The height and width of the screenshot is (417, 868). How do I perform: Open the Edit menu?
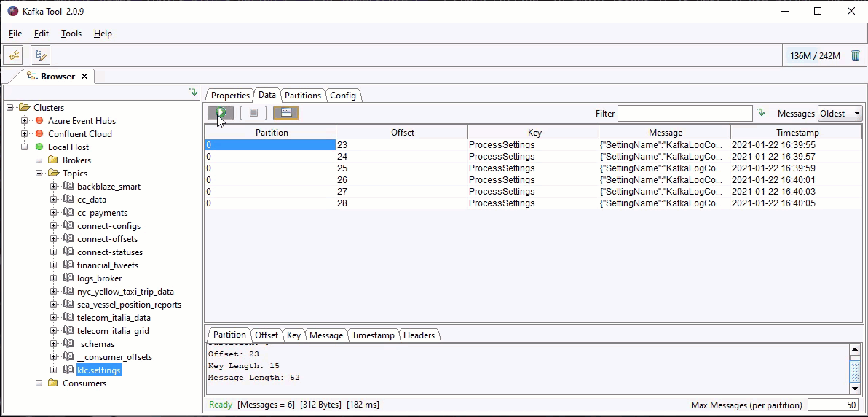[42, 34]
